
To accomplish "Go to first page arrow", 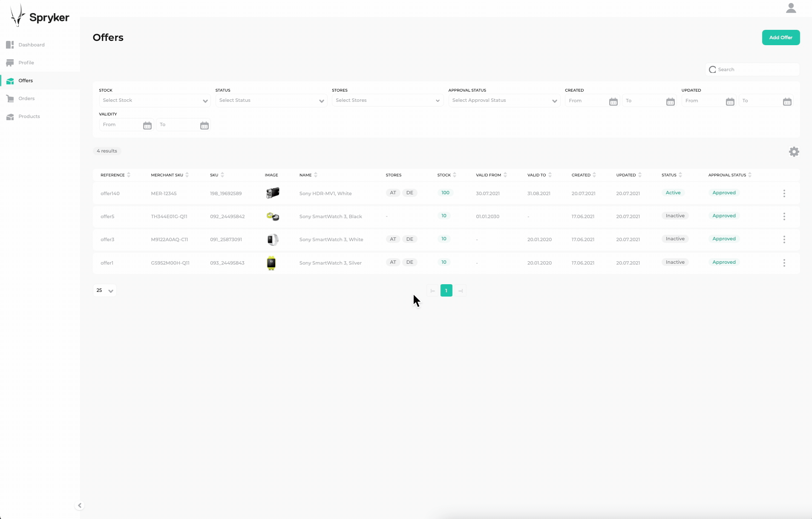I will [x=432, y=291].
